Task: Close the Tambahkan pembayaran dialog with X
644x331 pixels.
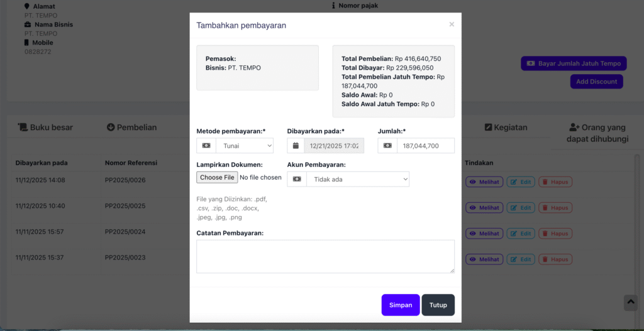Action: 452,24
